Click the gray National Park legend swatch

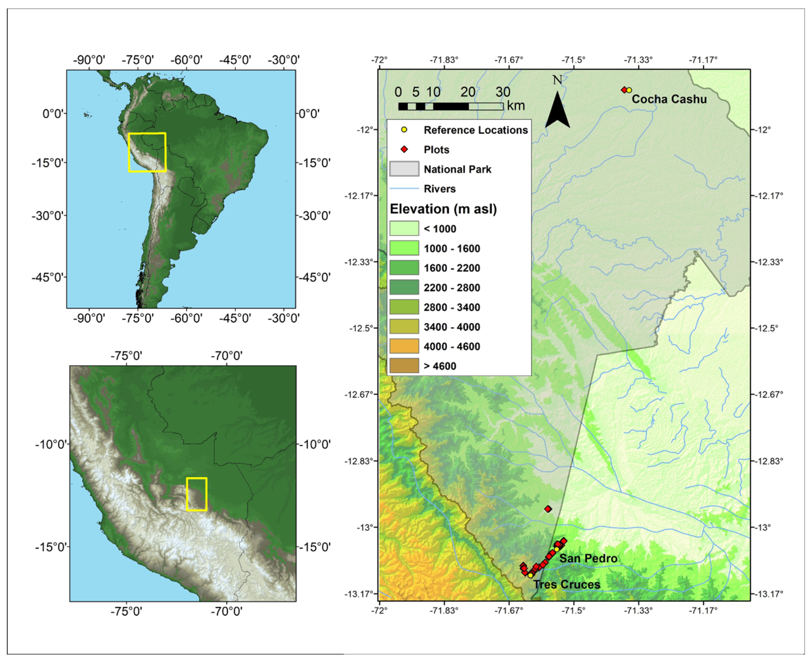point(404,169)
